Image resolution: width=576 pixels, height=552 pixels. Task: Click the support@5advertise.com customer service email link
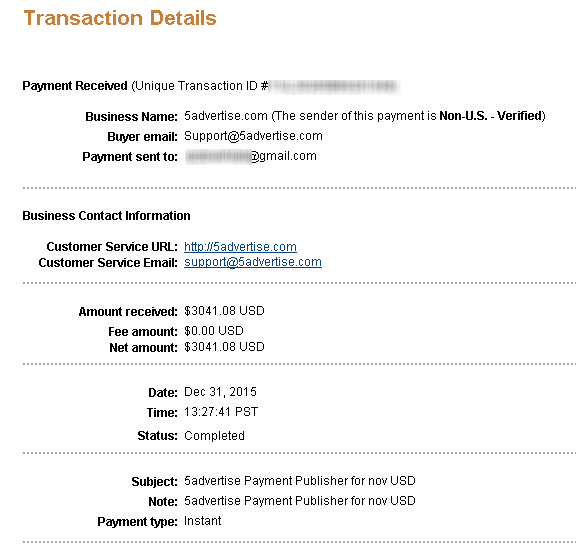coord(253,262)
